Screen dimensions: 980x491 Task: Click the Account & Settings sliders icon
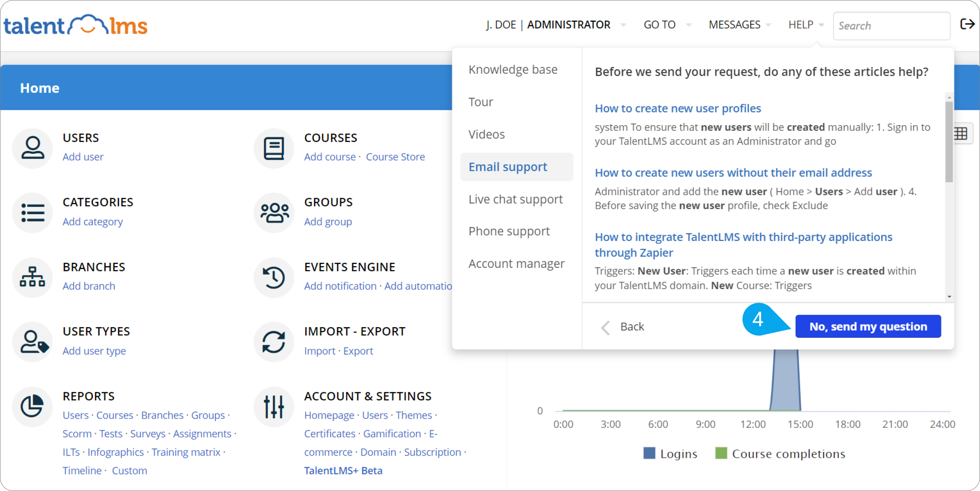pyautogui.click(x=274, y=406)
